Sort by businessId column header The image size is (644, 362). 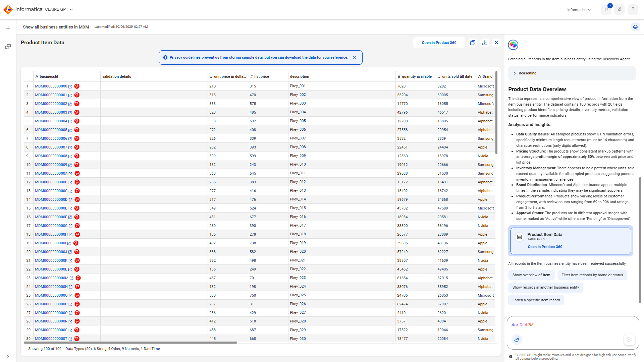[67, 76]
